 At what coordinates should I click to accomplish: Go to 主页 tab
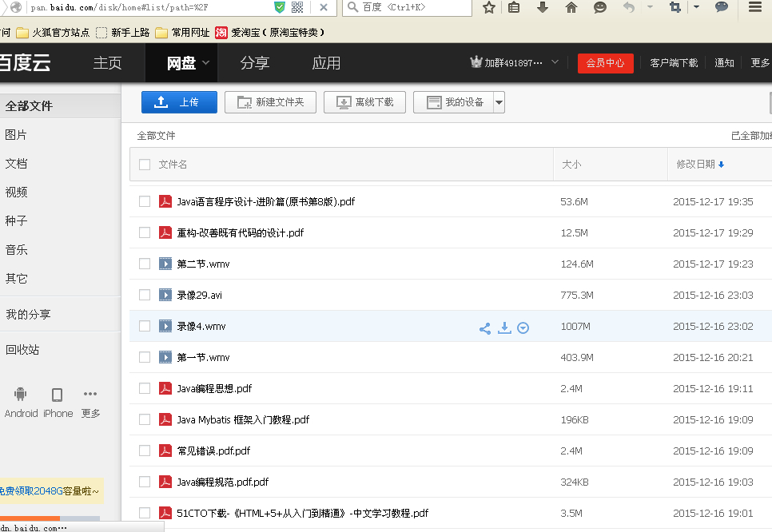pos(107,63)
